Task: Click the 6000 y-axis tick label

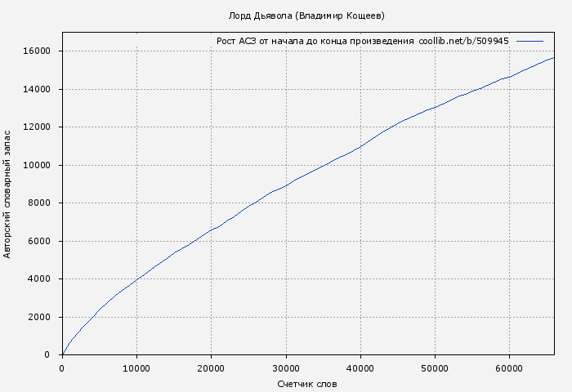Action: point(40,241)
